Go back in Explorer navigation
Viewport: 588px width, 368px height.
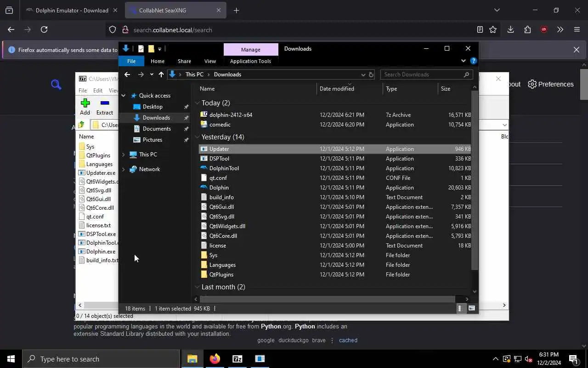[x=127, y=75]
